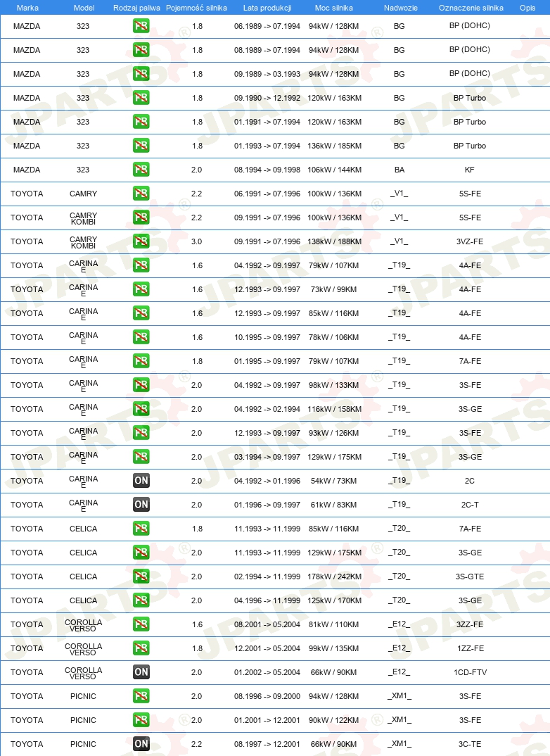Click petrol icon in Mazda 323 KF row
The width and height of the screenshot is (550, 756).
pos(141,170)
